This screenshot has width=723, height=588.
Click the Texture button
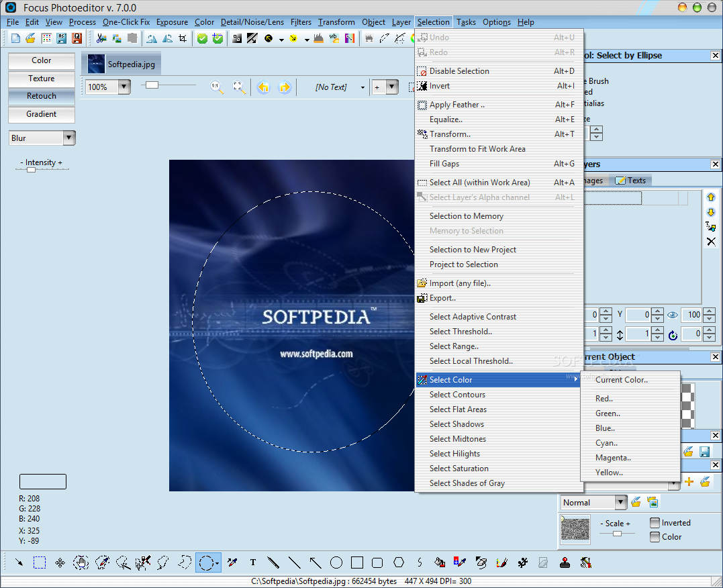(x=42, y=79)
